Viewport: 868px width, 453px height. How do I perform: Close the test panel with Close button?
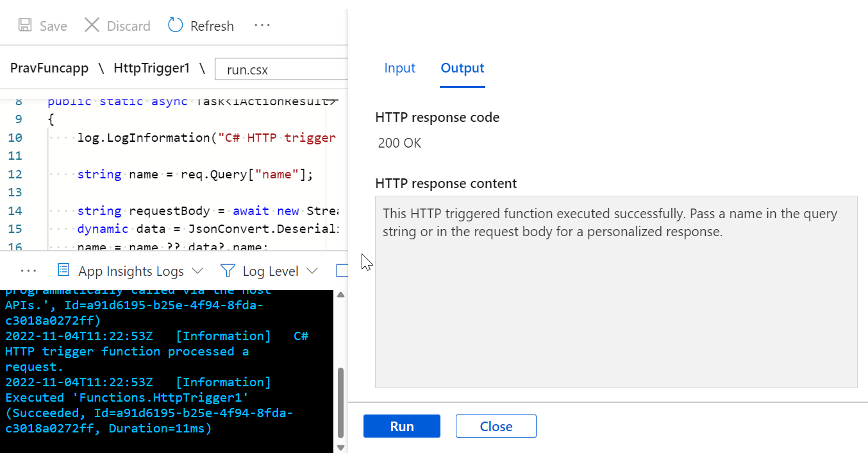[x=496, y=426]
